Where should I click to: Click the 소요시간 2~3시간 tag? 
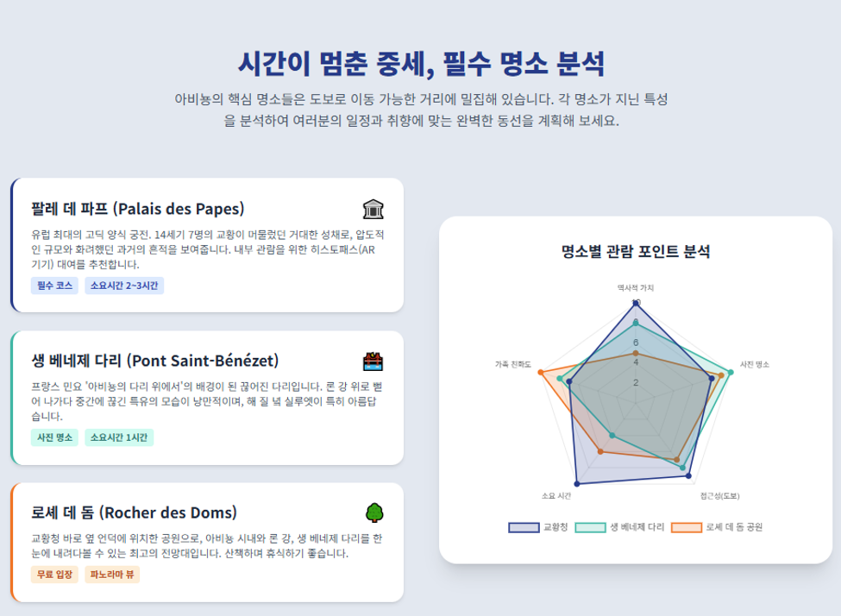click(x=124, y=286)
